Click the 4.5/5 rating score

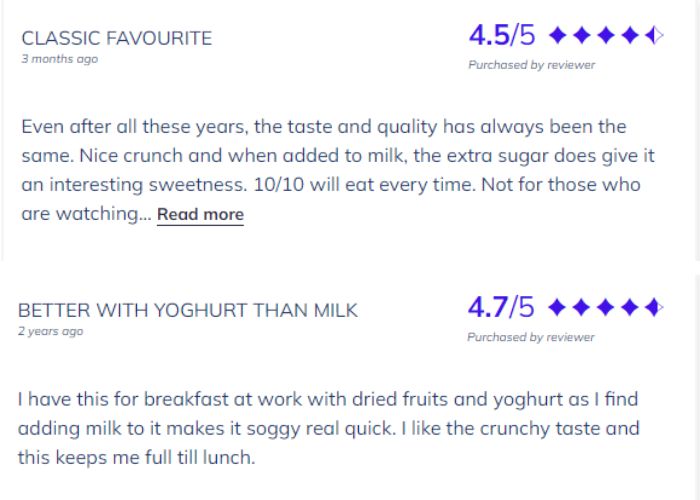(501, 36)
